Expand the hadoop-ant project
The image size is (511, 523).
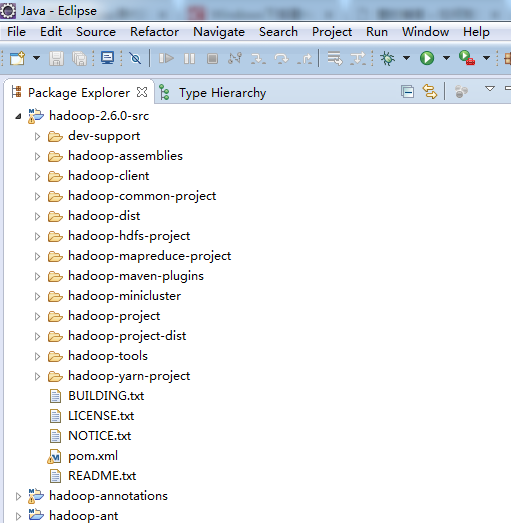pos(18,516)
